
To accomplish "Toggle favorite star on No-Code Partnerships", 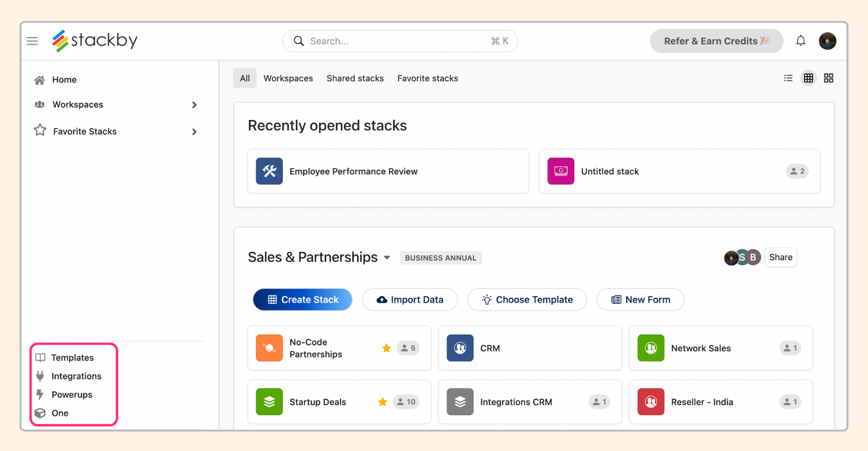I will pos(386,348).
